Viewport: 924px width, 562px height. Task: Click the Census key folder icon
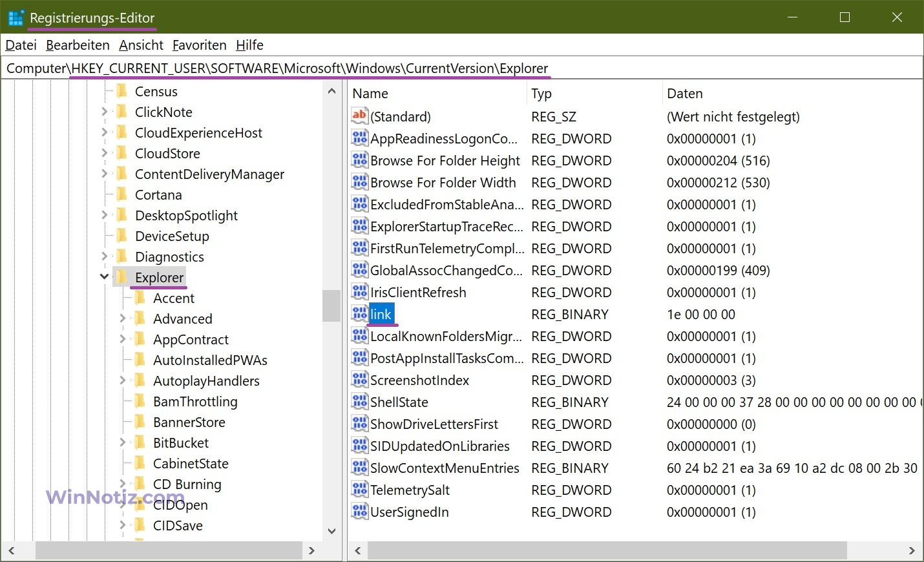pyautogui.click(x=121, y=91)
